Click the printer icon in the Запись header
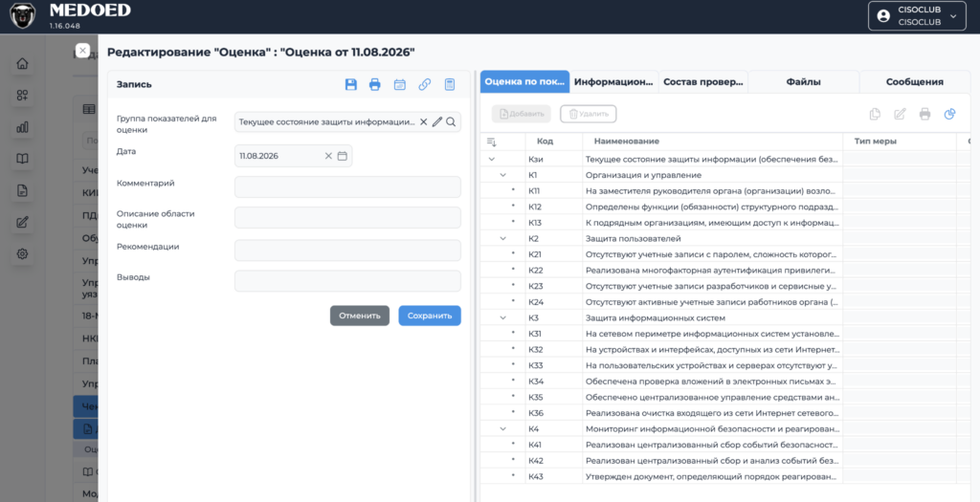Image resolution: width=980 pixels, height=502 pixels. (x=375, y=85)
